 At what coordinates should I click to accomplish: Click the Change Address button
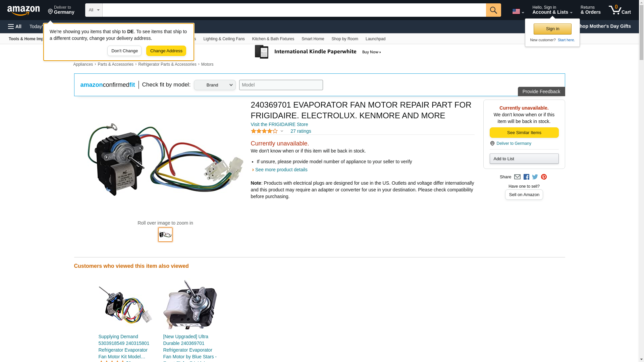tap(166, 51)
